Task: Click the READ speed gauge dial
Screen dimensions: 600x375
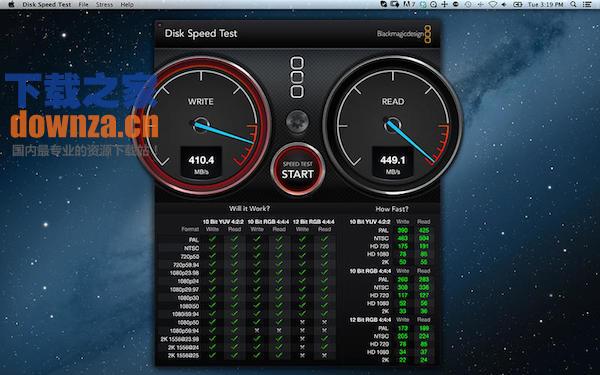Action: pyautogui.click(x=393, y=126)
